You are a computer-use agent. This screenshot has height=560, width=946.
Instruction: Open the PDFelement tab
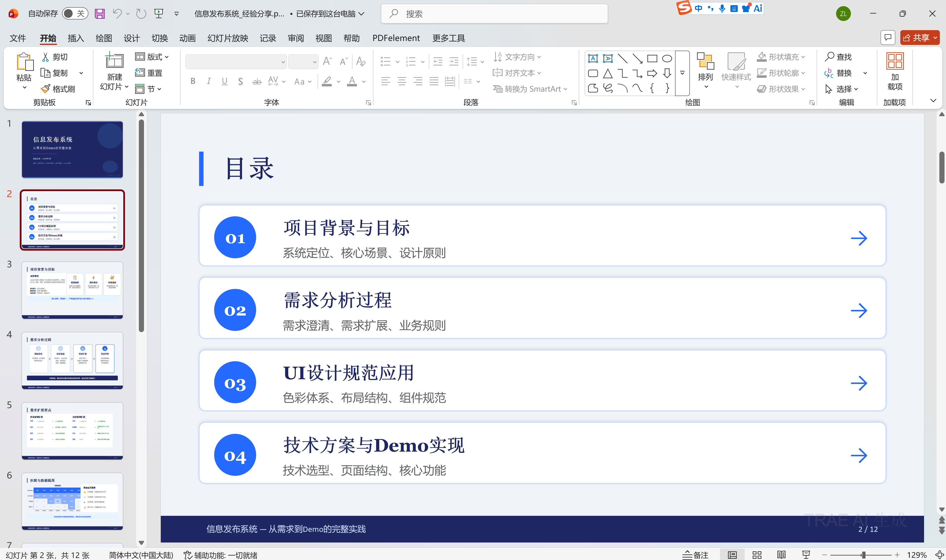(396, 38)
